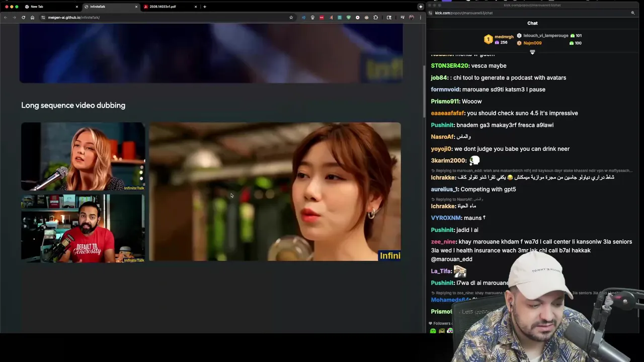644x362 pixels.
Task: Play the large woman with microphone video
Action: [x=275, y=192]
